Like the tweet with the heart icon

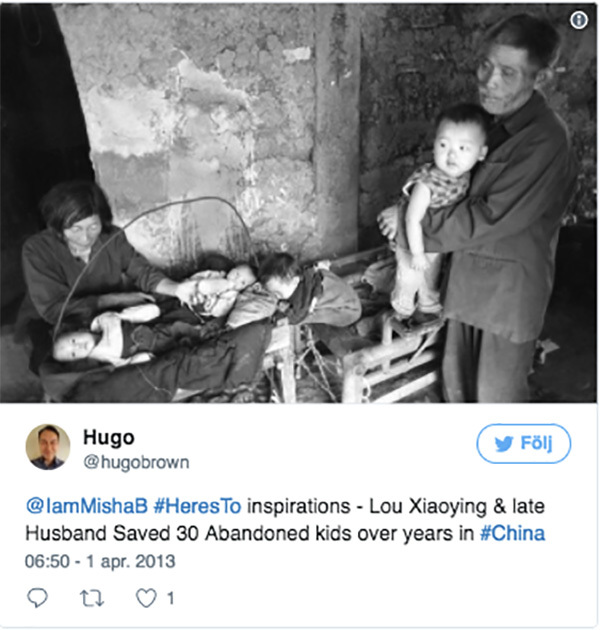(x=146, y=598)
